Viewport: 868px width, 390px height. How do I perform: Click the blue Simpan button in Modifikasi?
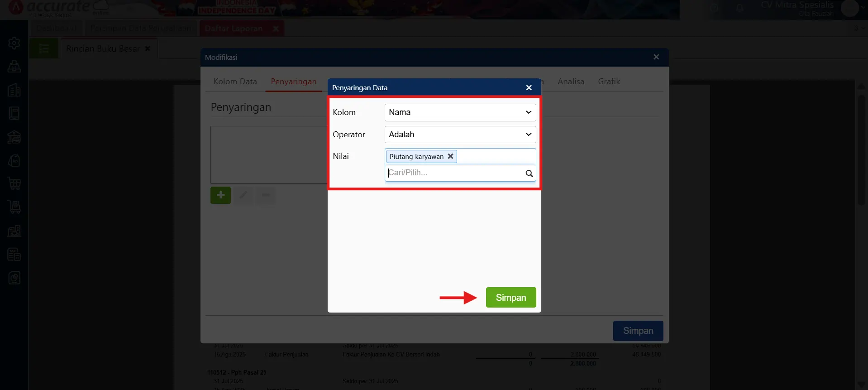click(638, 331)
